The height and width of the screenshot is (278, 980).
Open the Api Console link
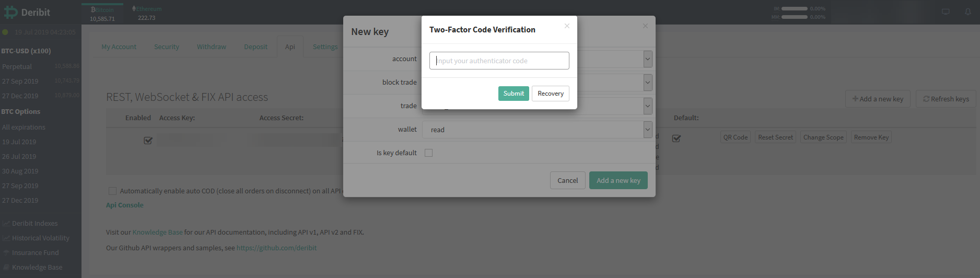click(x=124, y=205)
